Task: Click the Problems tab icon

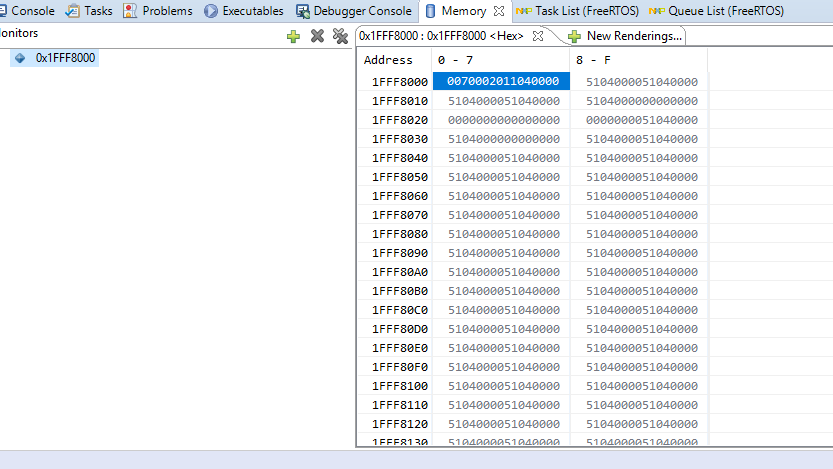Action: (130, 11)
